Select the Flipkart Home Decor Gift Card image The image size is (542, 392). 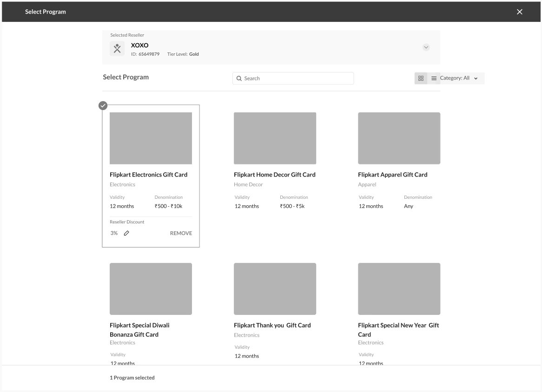coord(275,138)
